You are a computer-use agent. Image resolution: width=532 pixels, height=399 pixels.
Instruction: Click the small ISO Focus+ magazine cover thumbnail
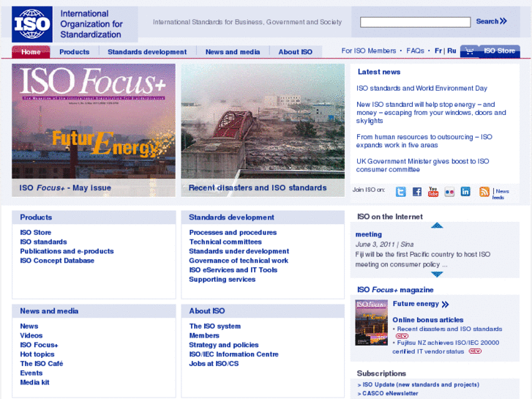tap(371, 323)
